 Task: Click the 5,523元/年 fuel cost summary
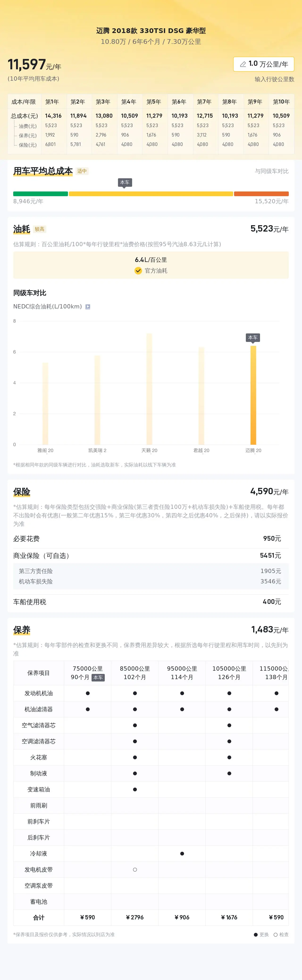(x=269, y=229)
